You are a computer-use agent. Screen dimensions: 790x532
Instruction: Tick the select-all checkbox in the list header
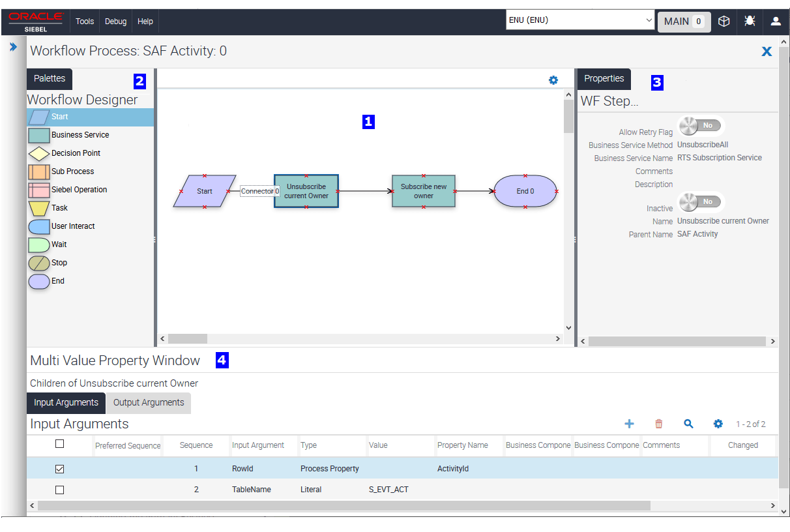(x=60, y=444)
